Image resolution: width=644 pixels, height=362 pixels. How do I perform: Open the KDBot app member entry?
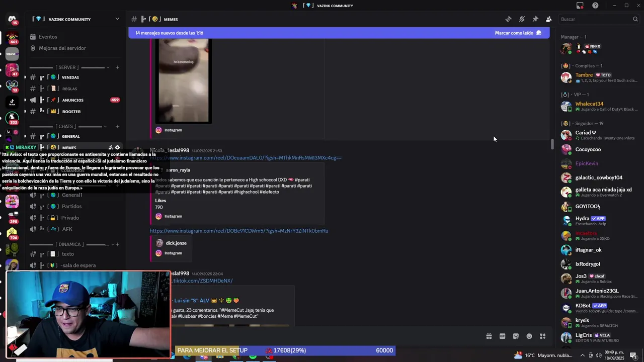click(599, 308)
